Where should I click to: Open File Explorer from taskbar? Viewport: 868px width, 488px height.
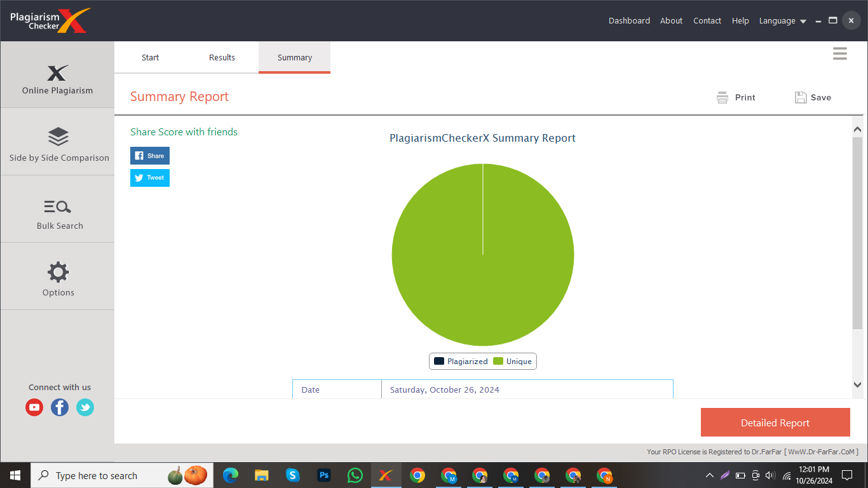(x=261, y=475)
